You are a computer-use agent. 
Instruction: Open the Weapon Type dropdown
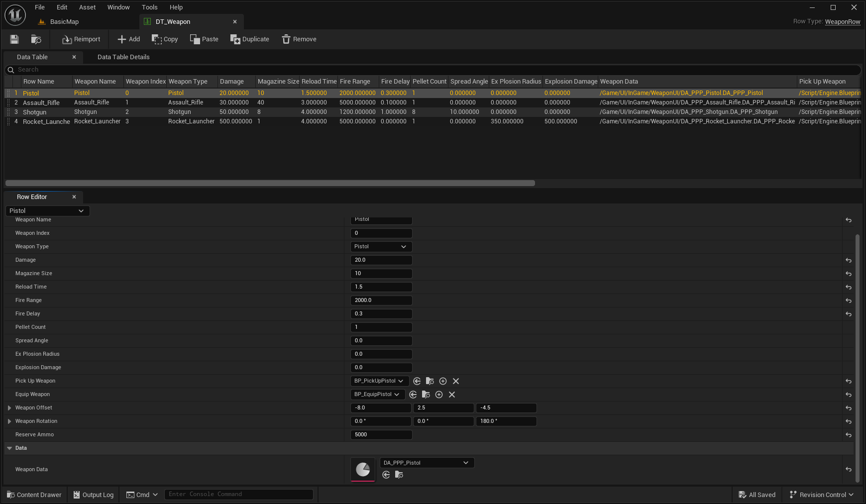pos(381,247)
